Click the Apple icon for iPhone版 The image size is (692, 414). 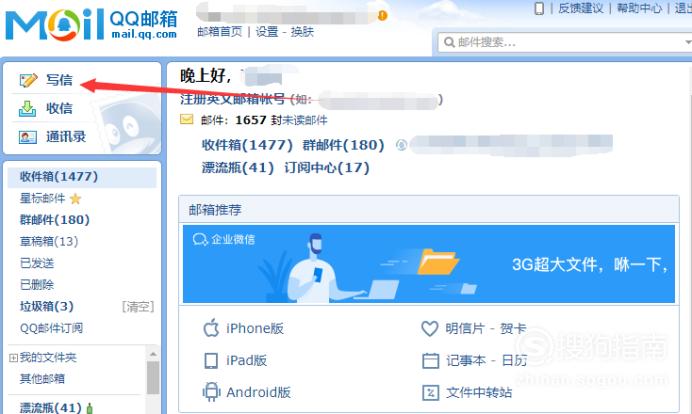point(211,328)
